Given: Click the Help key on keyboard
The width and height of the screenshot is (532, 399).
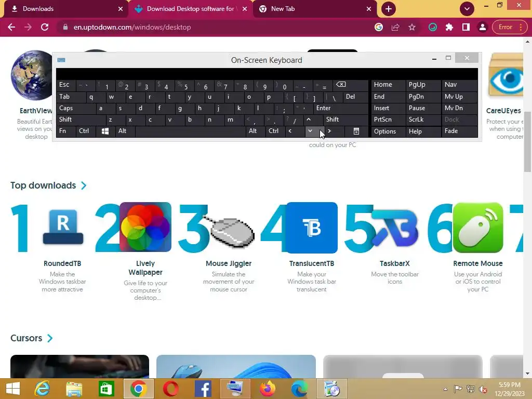Looking at the screenshot, I should [423, 131].
